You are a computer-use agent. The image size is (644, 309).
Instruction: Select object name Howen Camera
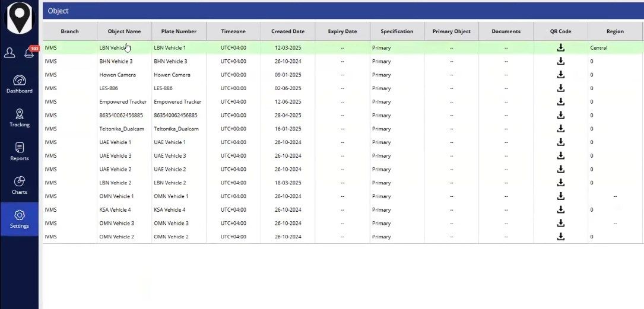pyautogui.click(x=118, y=75)
